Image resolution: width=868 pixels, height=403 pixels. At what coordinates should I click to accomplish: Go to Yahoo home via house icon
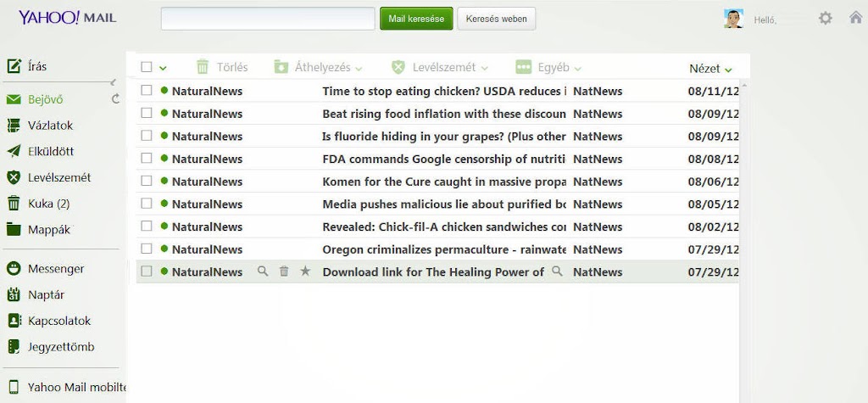856,18
